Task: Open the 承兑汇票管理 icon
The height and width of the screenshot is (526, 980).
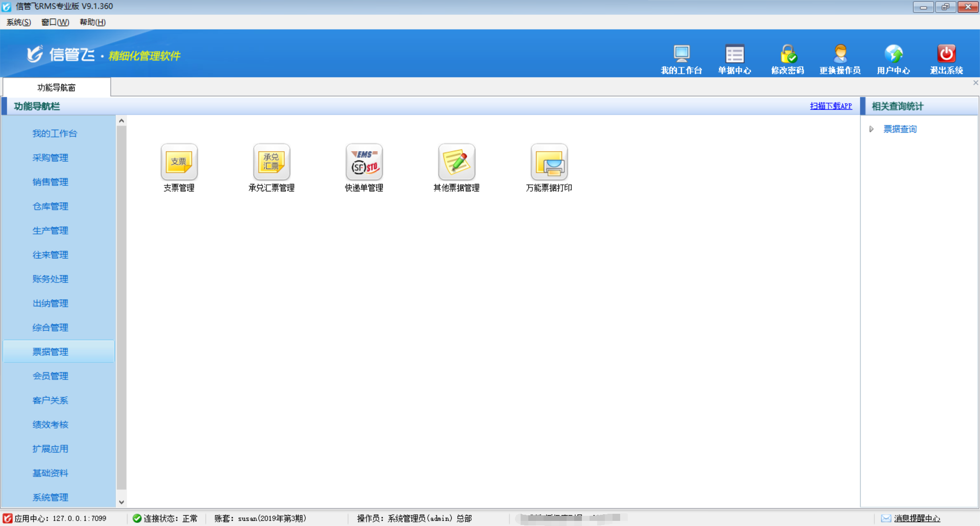Action: (271, 162)
